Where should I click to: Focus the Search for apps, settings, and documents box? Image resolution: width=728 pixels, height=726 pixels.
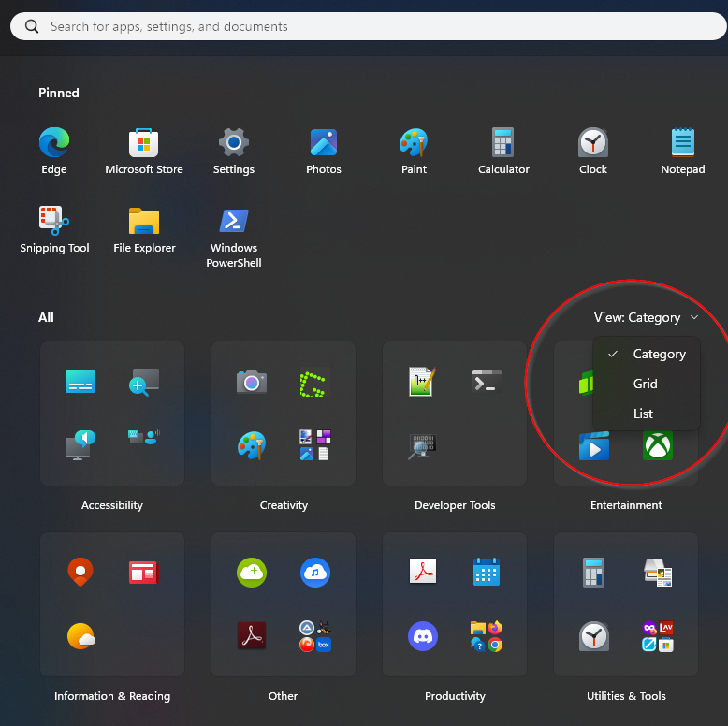coord(368,26)
